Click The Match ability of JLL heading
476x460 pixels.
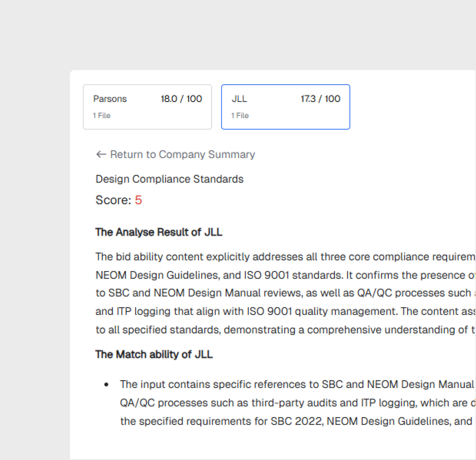click(x=154, y=354)
